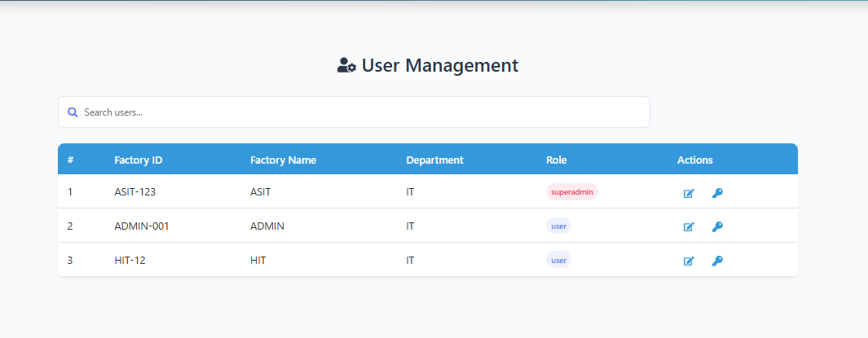Click row number 2
The width and height of the screenshot is (868, 338).
tap(70, 226)
